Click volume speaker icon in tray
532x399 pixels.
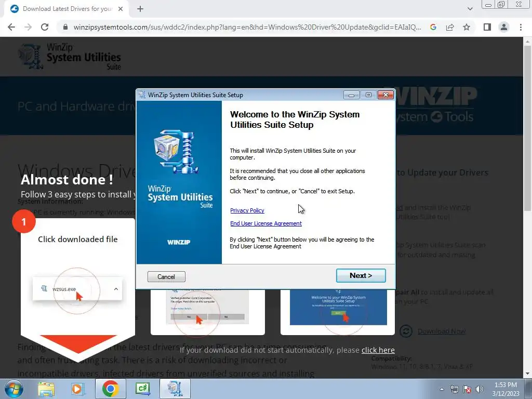point(480,389)
